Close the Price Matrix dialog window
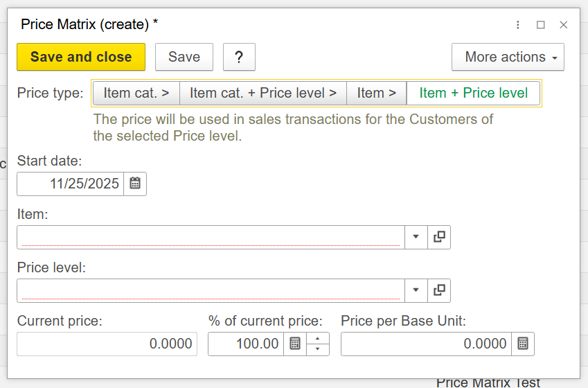 564,25
